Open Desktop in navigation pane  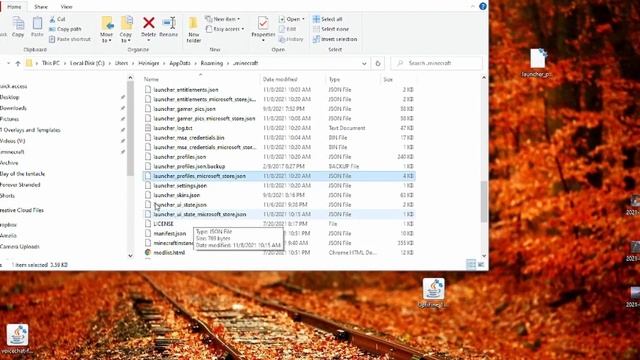tap(9, 97)
